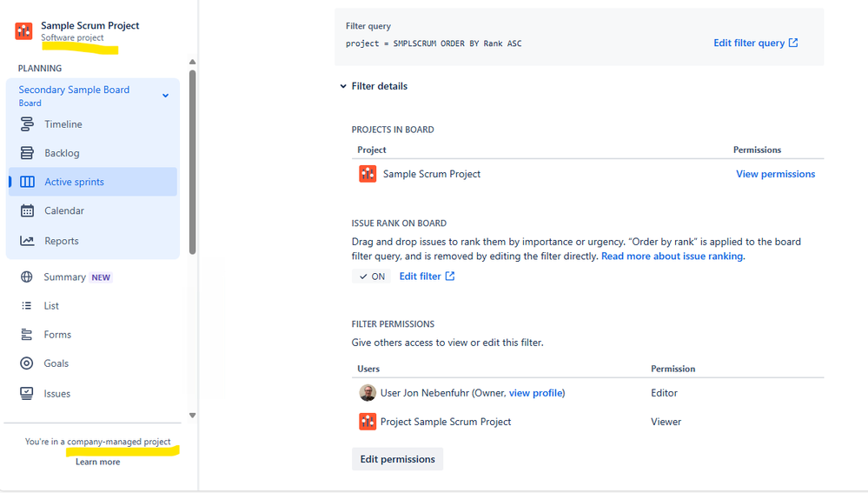
Task: Click Secondary Sample Board name
Action: [x=74, y=90]
